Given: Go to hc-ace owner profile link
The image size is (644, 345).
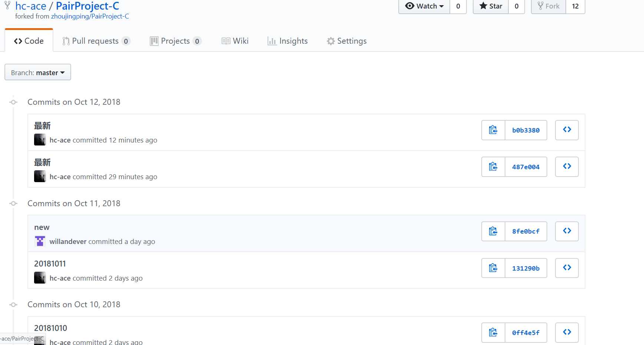Looking at the screenshot, I should point(31,6).
